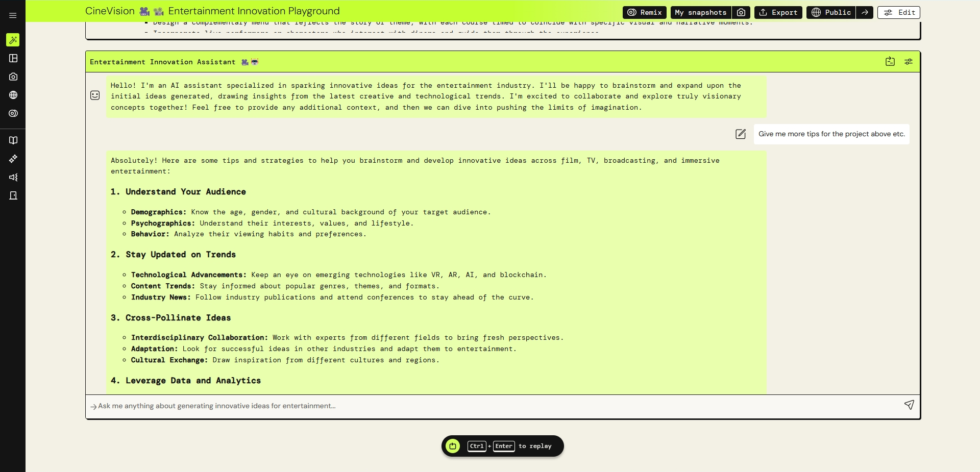Click the arrow button next to Public

point(865,12)
